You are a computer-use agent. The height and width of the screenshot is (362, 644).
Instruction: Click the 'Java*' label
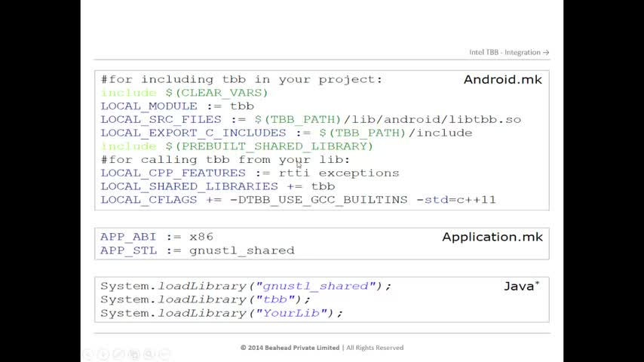522,286
